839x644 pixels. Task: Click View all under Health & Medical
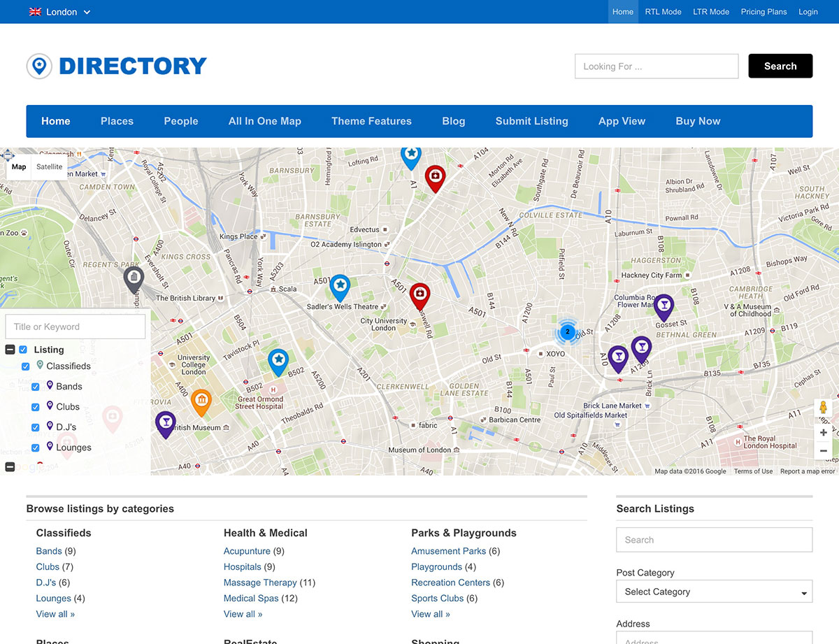coord(243,614)
